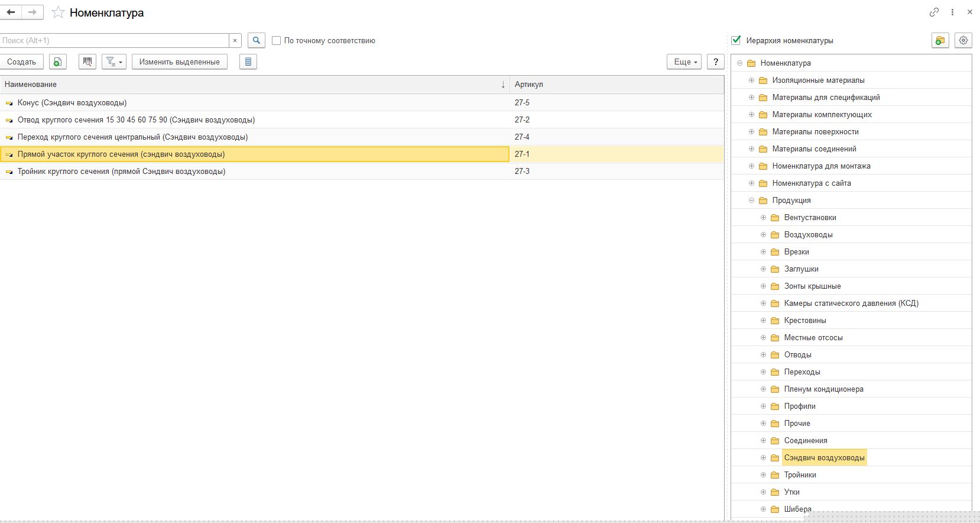Image resolution: width=980 pixels, height=523 pixels.
Task: Click the get link icon
Action: click(934, 12)
